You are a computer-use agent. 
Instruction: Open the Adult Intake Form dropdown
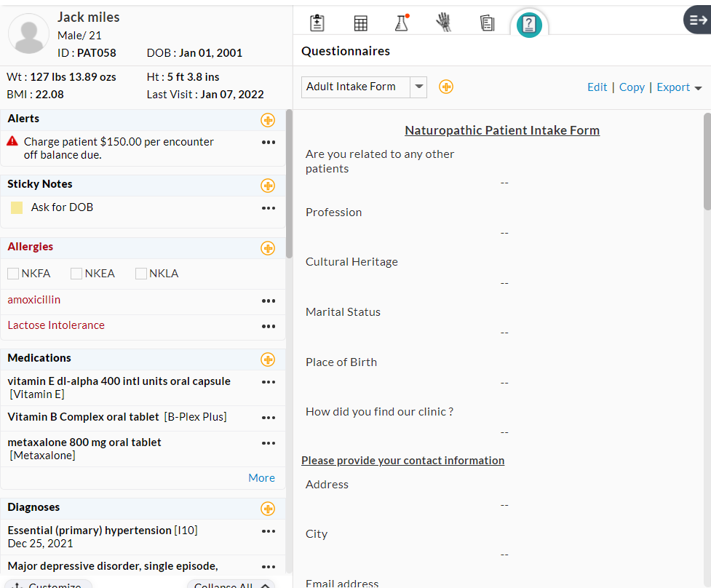tap(418, 87)
